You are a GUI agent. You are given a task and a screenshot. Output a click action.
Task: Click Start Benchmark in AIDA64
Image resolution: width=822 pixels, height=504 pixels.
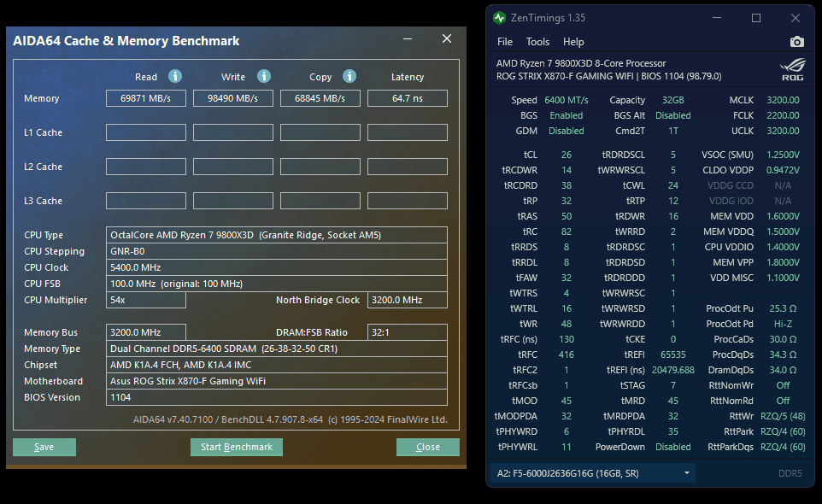pos(237,447)
